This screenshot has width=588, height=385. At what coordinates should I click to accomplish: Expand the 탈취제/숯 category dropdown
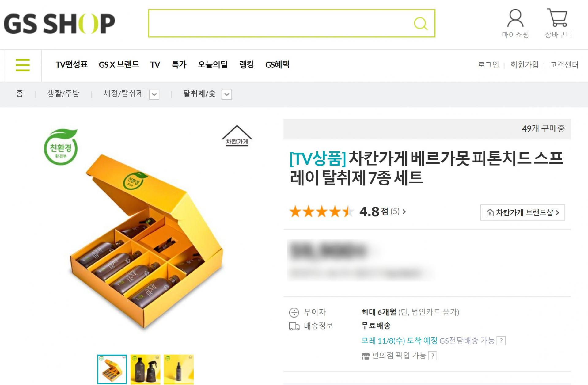click(227, 94)
